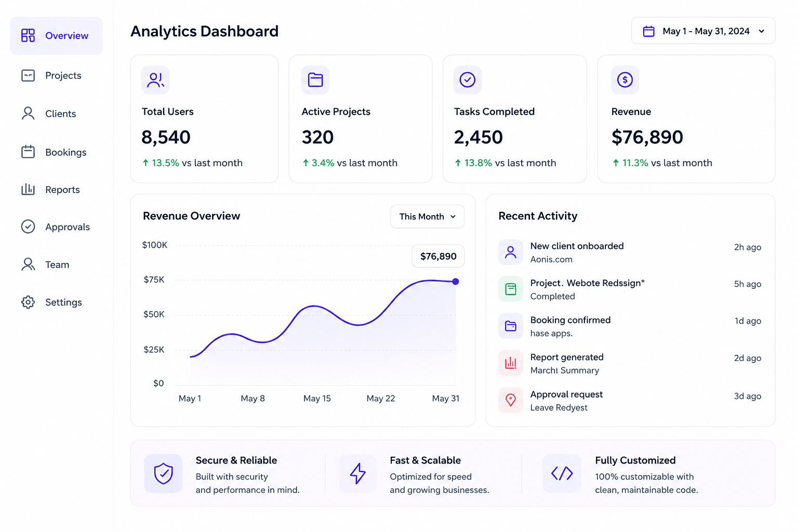Click the Revenue card value $76,890
This screenshot has width=798, height=532.
[x=647, y=137]
